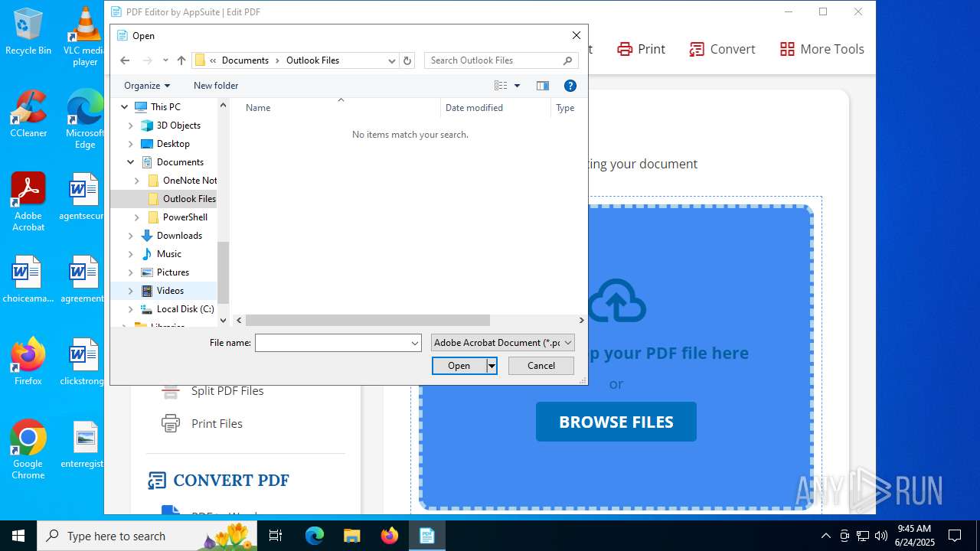Screen dimensions: 980x551
Task: Expand the 3D Objects tree node
Action: (x=131, y=126)
